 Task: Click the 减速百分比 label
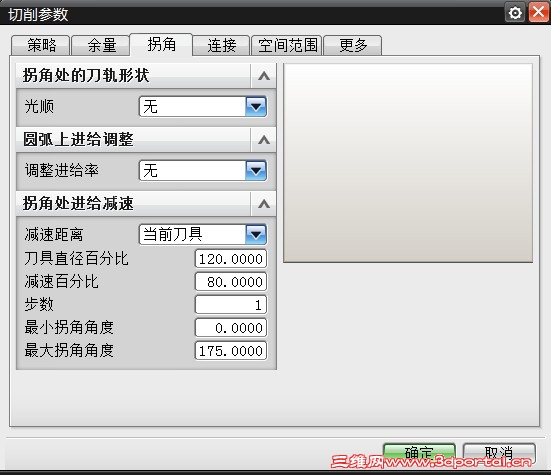coord(61,282)
